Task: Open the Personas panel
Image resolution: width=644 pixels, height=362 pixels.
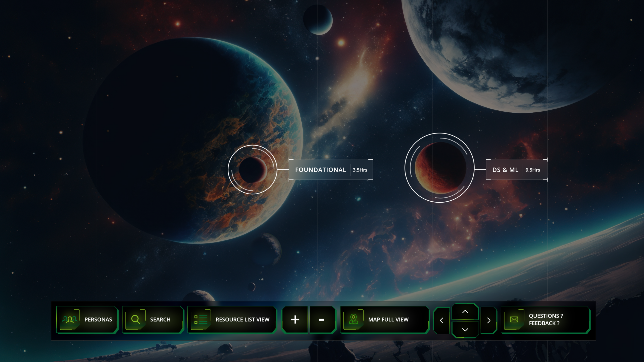Action: coord(98,320)
